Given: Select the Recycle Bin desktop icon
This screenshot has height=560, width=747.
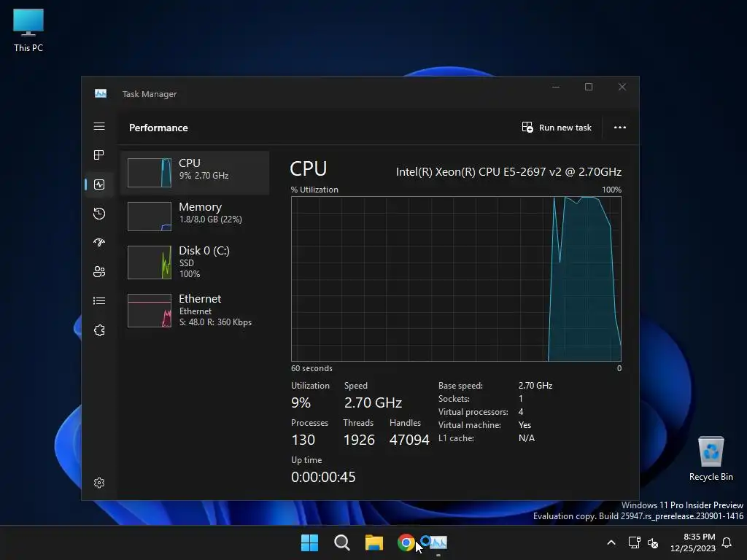Looking at the screenshot, I should pos(711,459).
